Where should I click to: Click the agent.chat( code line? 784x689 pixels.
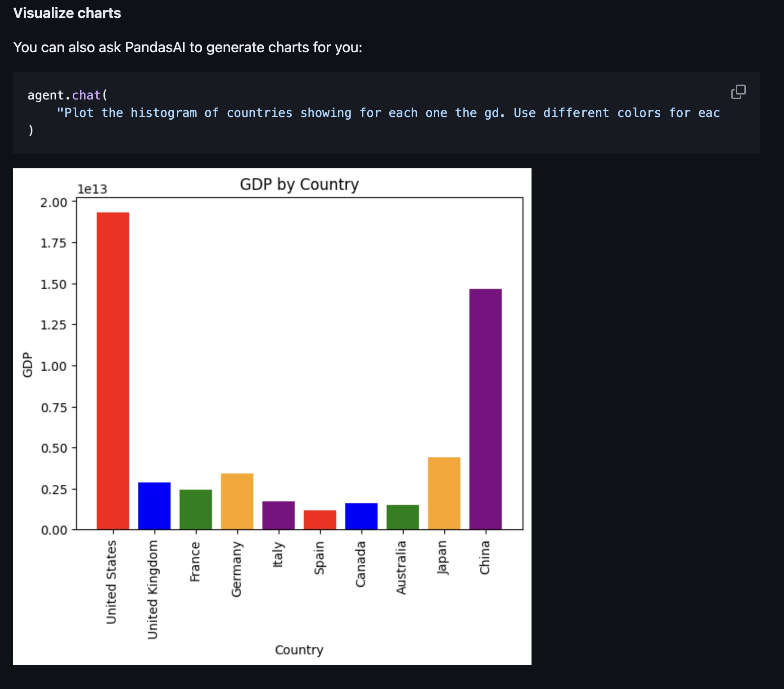click(68, 95)
